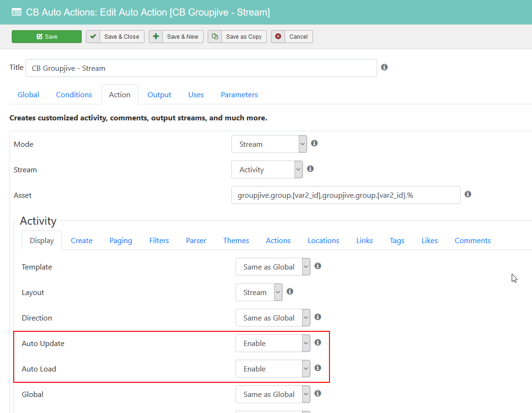The width and height of the screenshot is (532, 413).
Task: Switch to the Output tab
Action: click(159, 95)
